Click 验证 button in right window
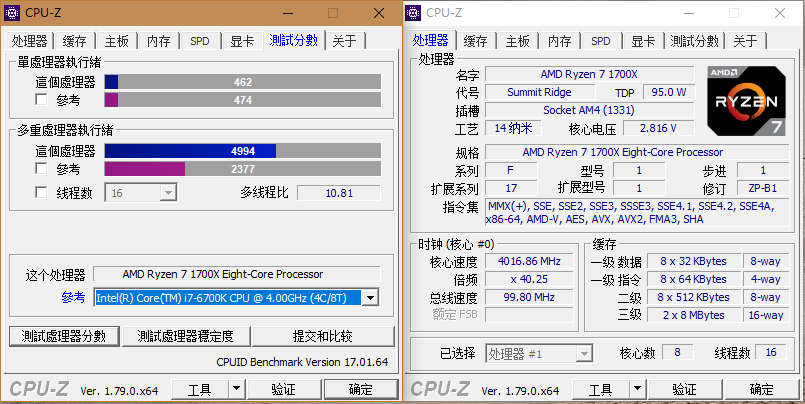The image size is (805, 404). (684, 390)
